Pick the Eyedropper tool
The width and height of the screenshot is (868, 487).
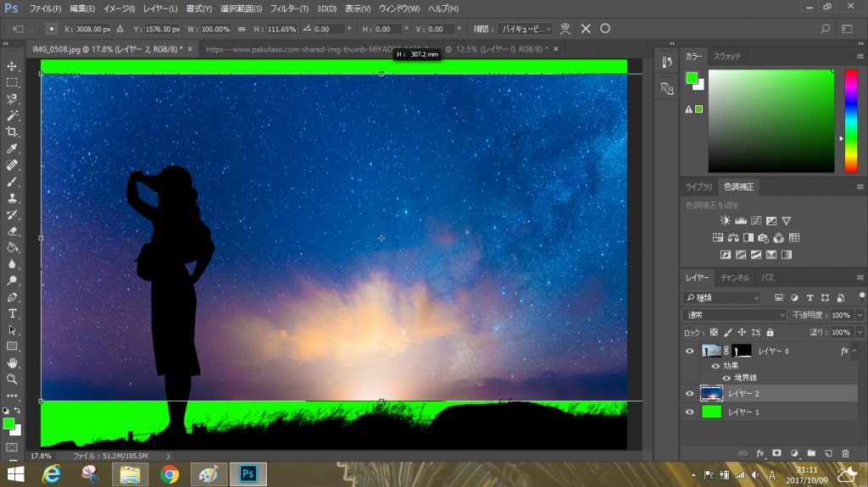pyautogui.click(x=12, y=148)
